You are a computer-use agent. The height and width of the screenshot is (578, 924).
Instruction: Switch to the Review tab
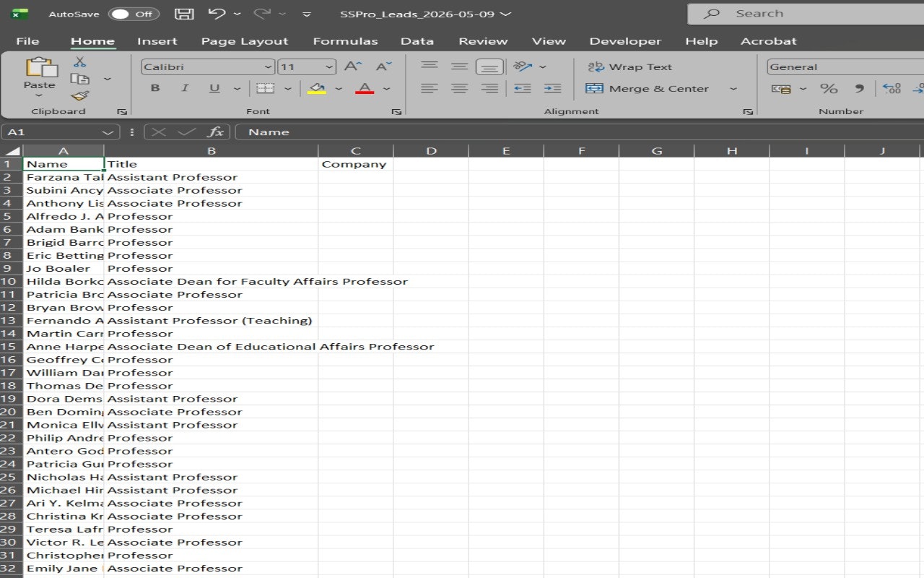click(483, 41)
